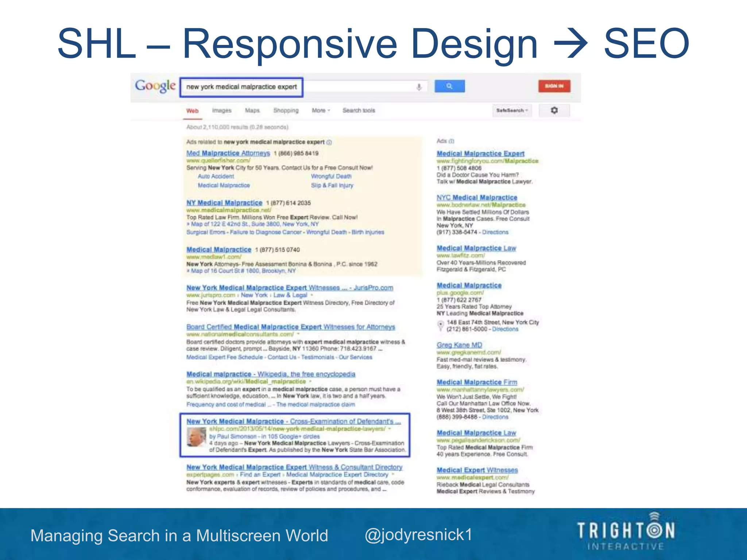Click the ads info icon beside 'malpractice expert'
747x560 pixels.
pyautogui.click(x=329, y=142)
